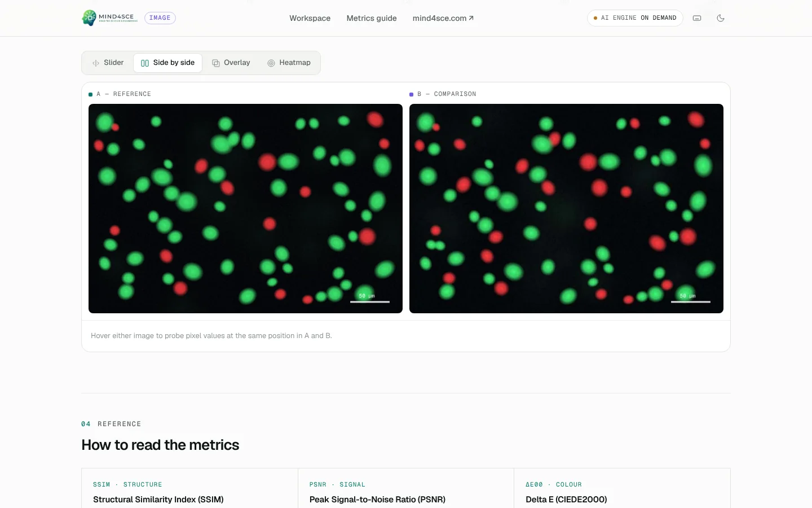Click "Structural Similarity Index (SSIM)" title

(x=158, y=500)
